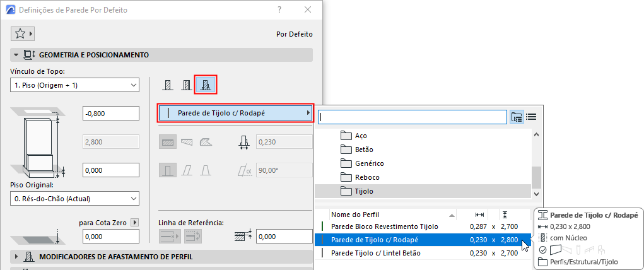Click the dialog help question mark

click(x=279, y=10)
